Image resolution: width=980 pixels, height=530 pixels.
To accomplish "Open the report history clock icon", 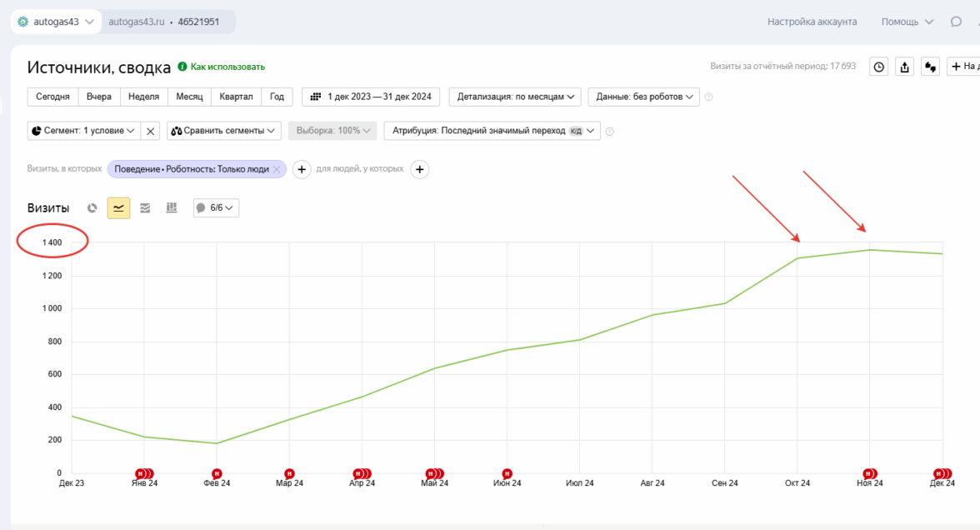I will 878,67.
